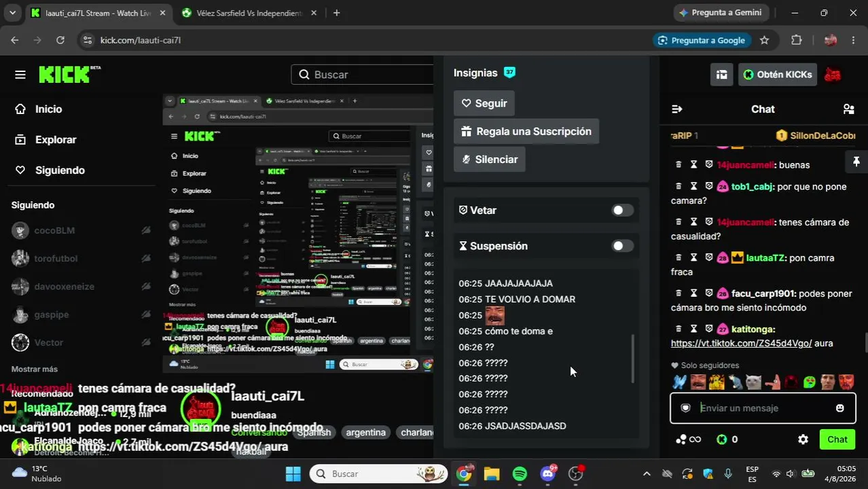This screenshot has width=868, height=489.
Task: Enable the Vetar toggle
Action: [x=622, y=211]
